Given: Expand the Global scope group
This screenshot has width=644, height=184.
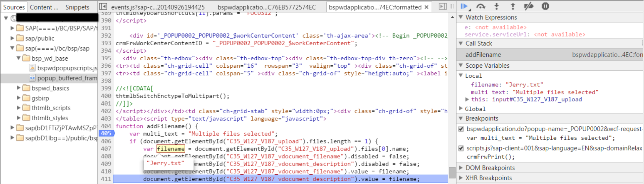Looking at the screenshot, I should pos(461,109).
